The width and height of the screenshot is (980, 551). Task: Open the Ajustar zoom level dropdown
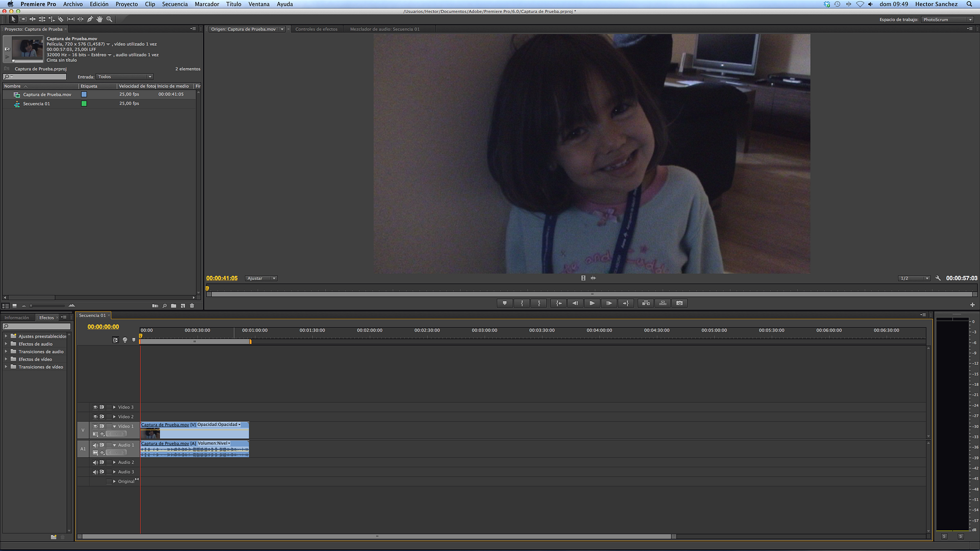261,279
